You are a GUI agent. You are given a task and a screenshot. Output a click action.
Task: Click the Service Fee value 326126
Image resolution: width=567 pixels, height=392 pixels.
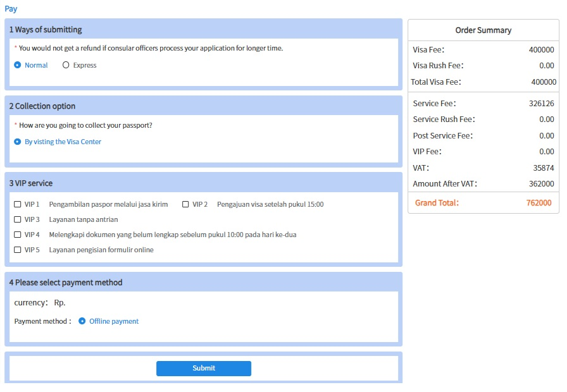point(541,103)
